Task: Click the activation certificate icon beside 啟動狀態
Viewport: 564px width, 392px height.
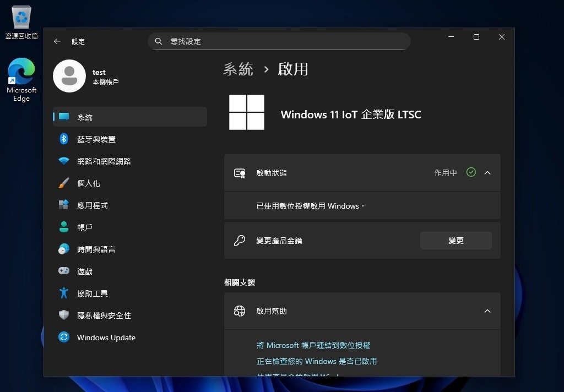Action: point(240,173)
